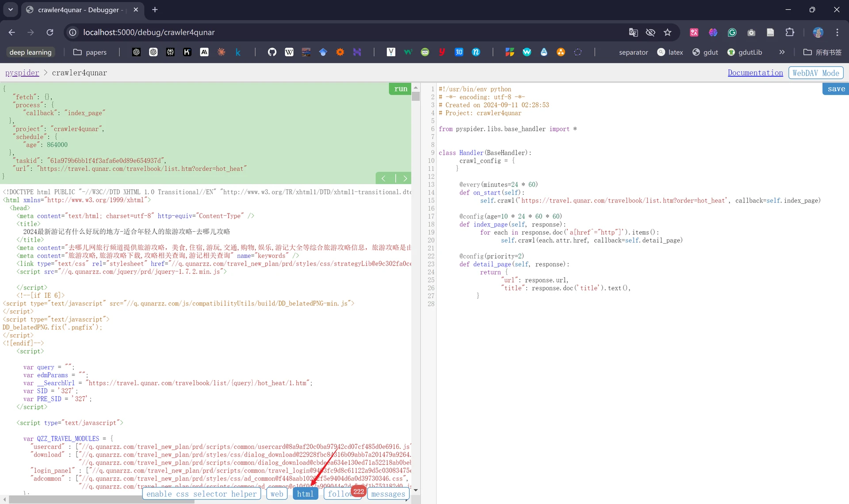Screen dimensions: 849x504
Task: Open the Extensions puzzle icon
Action: (x=790, y=32)
